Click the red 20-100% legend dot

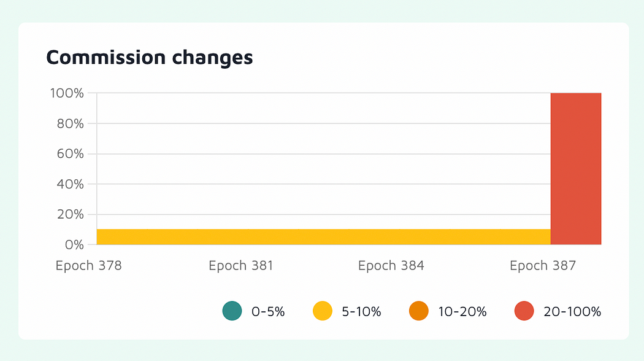[524, 311]
